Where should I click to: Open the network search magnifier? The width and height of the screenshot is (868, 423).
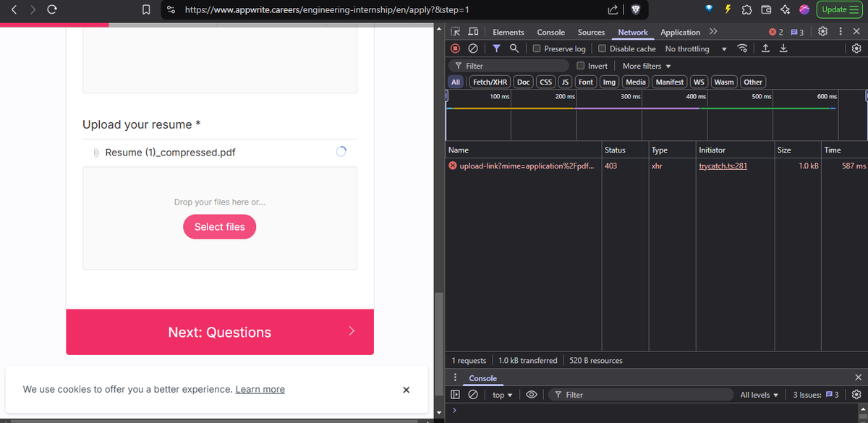pos(514,48)
